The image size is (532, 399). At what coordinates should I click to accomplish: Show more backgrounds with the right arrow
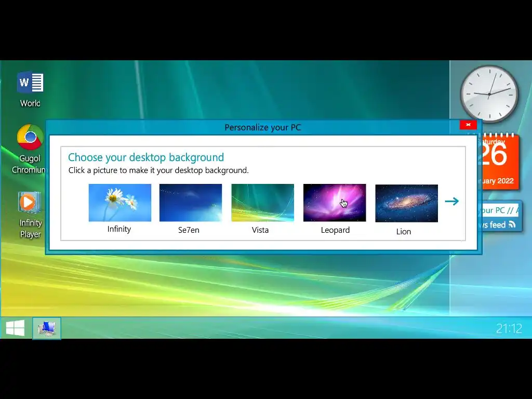point(451,201)
